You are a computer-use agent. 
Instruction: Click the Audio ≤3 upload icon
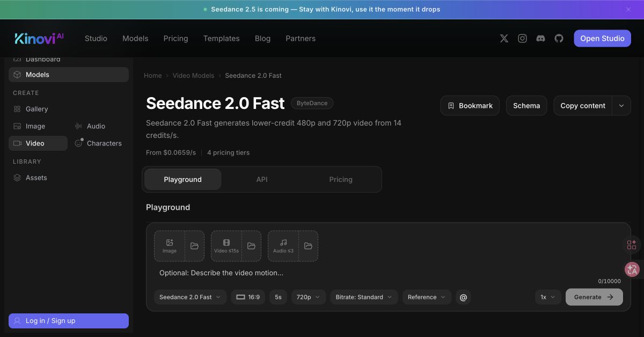pyautogui.click(x=283, y=246)
